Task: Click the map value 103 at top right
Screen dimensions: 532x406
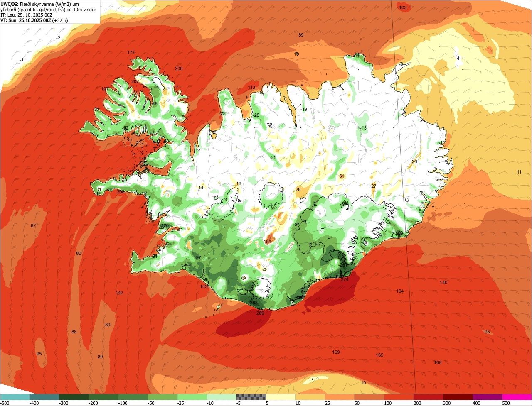Action: tap(403, 7)
